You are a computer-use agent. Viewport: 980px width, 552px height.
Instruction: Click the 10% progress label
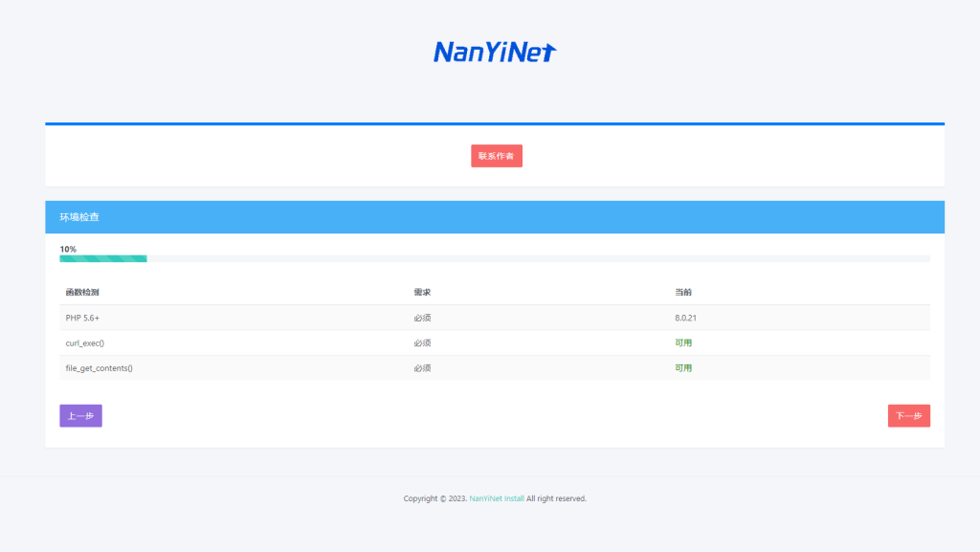pyautogui.click(x=68, y=247)
